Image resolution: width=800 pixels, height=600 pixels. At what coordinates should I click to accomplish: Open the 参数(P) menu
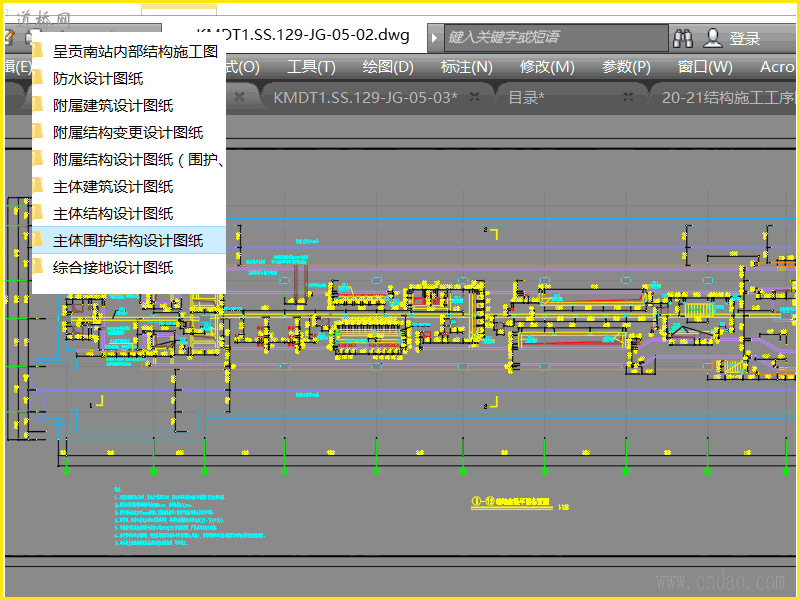[x=626, y=67]
